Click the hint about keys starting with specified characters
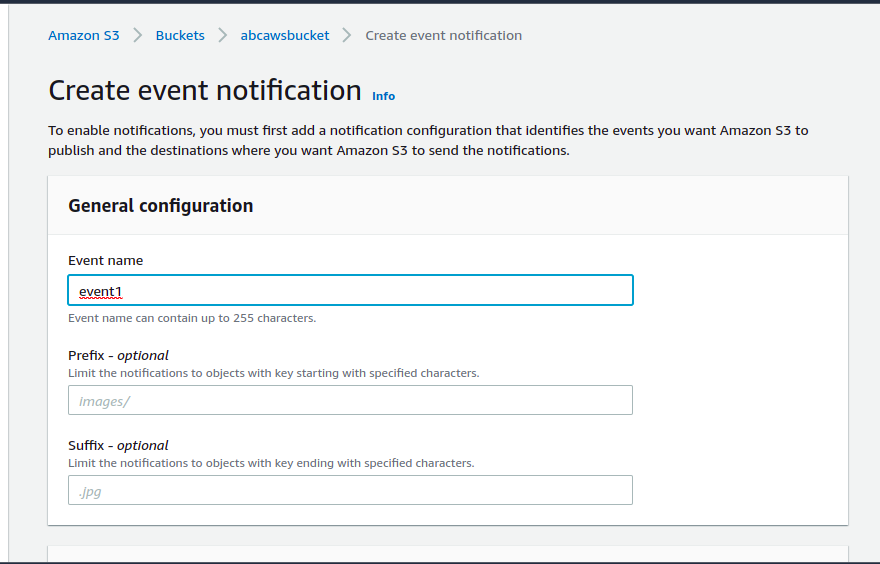880x564 pixels. click(274, 373)
